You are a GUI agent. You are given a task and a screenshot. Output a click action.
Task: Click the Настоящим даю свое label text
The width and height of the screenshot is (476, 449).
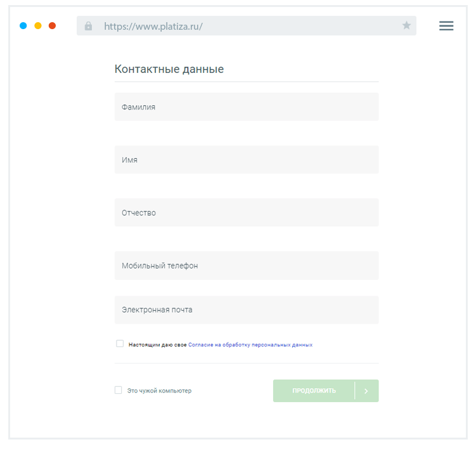157,345
